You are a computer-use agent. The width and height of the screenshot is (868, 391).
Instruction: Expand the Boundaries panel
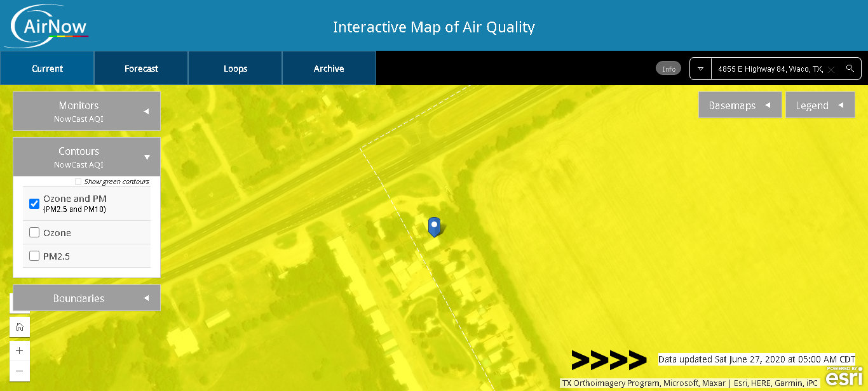click(x=86, y=298)
